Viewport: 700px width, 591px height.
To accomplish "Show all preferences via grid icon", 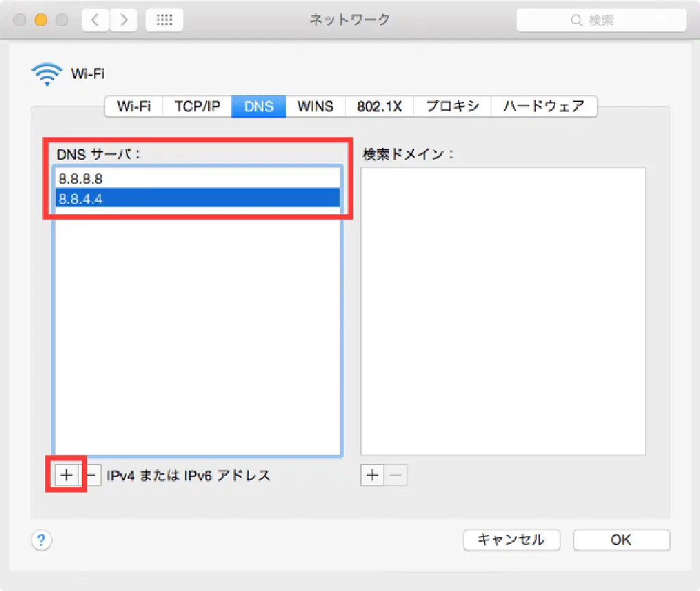I will pyautogui.click(x=164, y=21).
